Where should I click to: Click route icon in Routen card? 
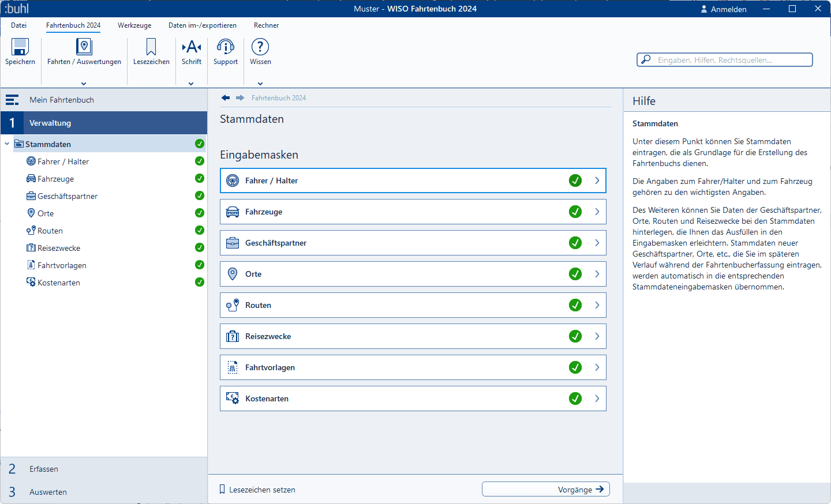[x=233, y=305]
